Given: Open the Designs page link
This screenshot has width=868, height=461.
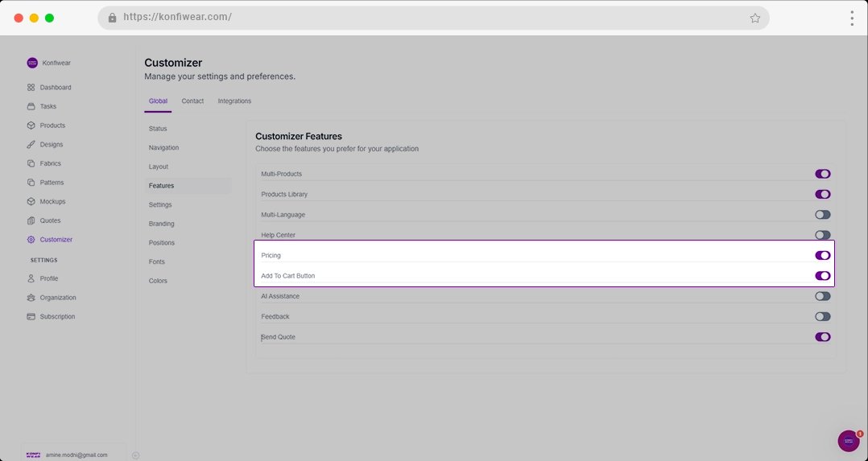Looking at the screenshot, I should click(x=52, y=145).
